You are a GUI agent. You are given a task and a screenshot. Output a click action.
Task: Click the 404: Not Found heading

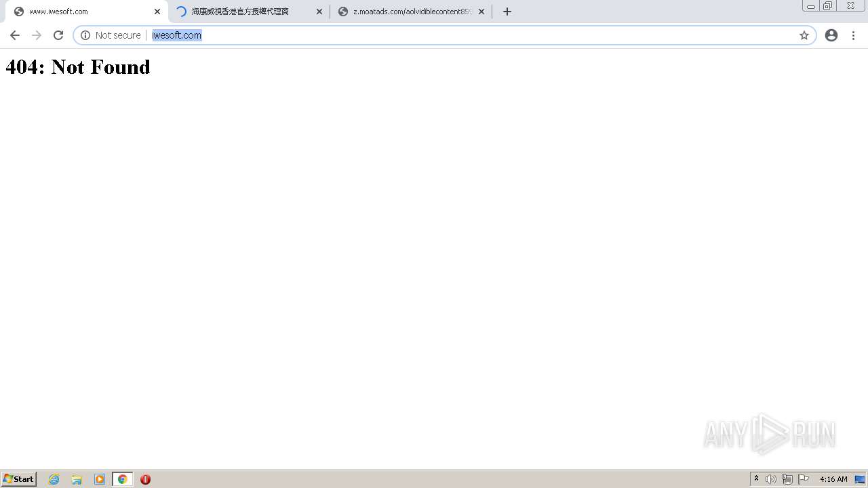tap(78, 66)
